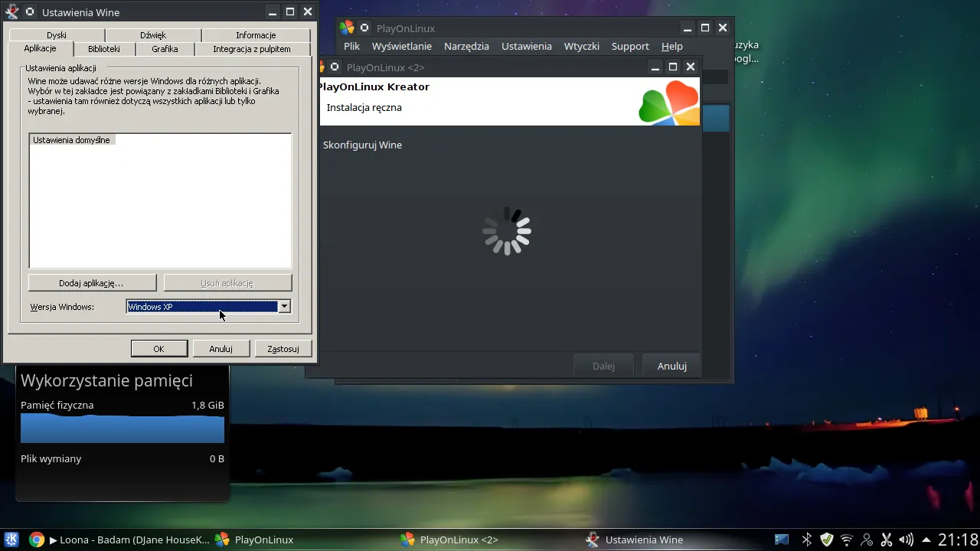Open the Wersja Windows dropdown arrow
Screen dimensions: 980x551
284,307
